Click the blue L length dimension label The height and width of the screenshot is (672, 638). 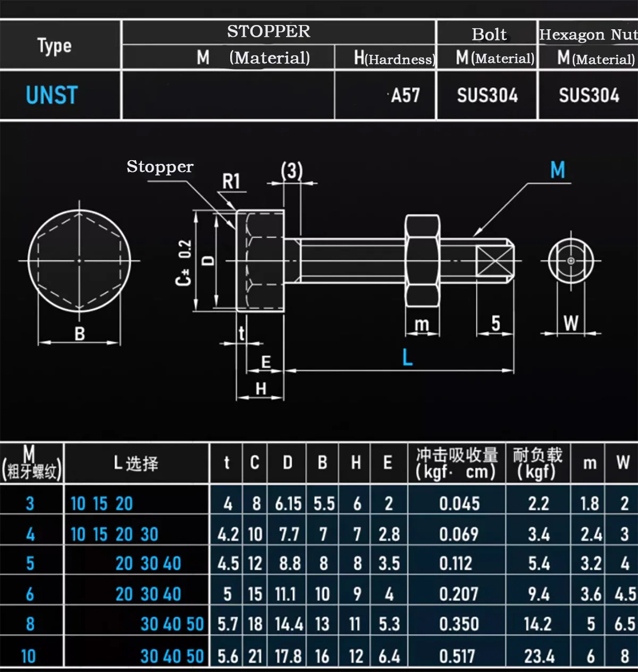407,357
